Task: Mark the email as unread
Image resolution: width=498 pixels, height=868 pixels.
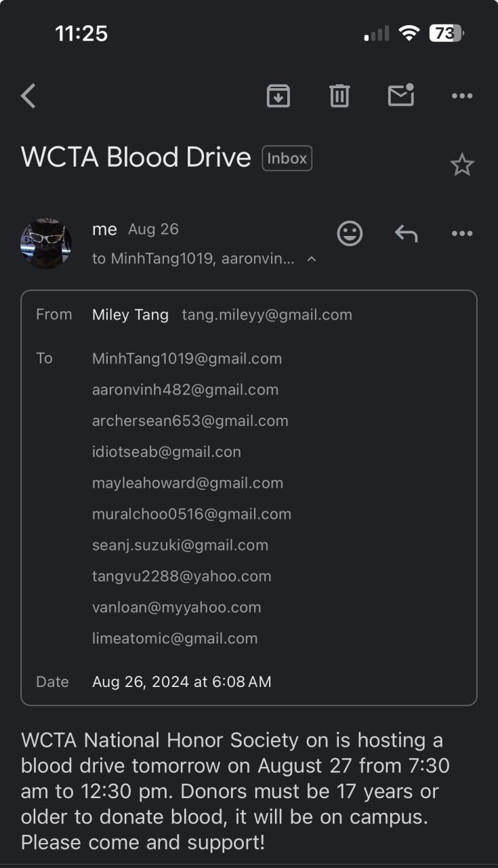Action: coord(400,96)
